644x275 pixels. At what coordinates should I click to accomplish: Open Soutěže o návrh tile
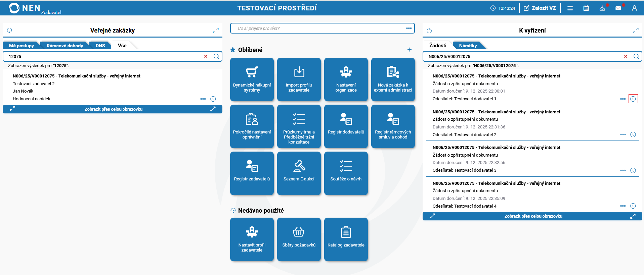(346, 173)
